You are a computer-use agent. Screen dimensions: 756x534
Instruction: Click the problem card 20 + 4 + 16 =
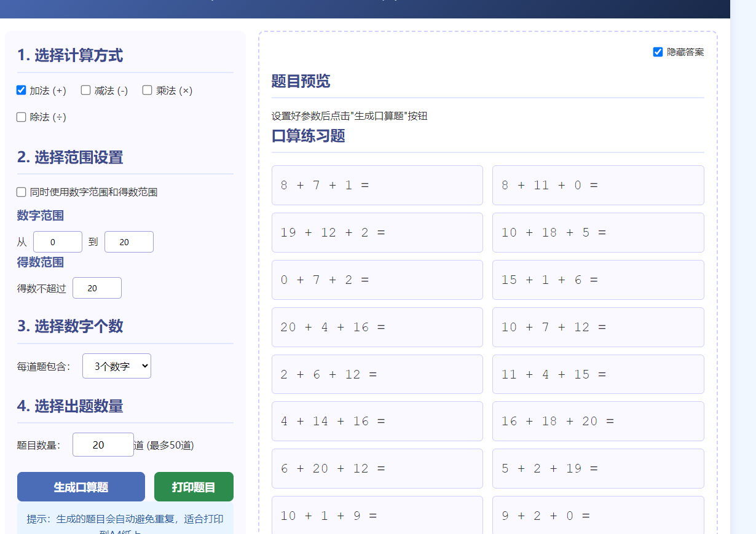(377, 327)
